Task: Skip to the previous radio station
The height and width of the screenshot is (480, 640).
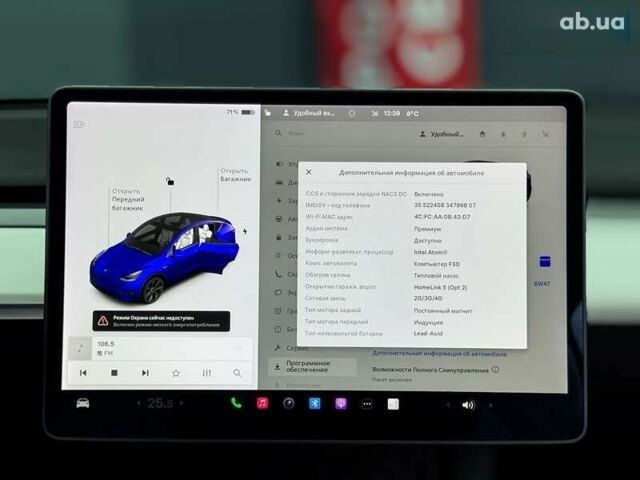Action: click(x=83, y=373)
